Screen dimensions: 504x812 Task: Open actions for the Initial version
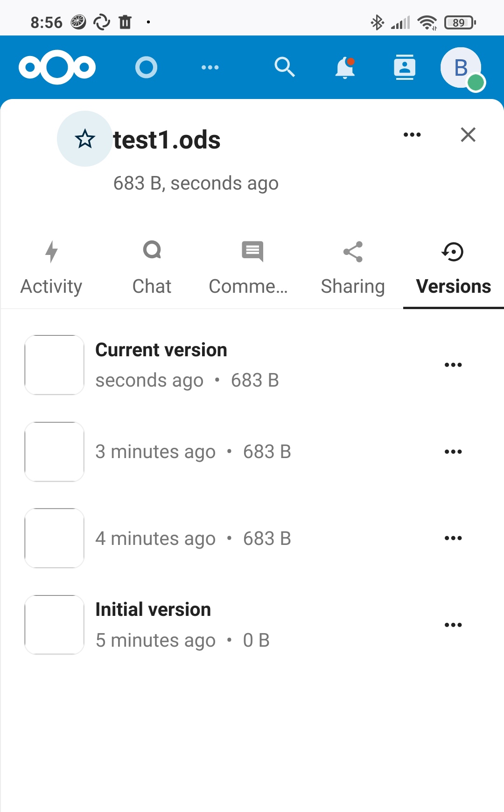click(x=453, y=624)
